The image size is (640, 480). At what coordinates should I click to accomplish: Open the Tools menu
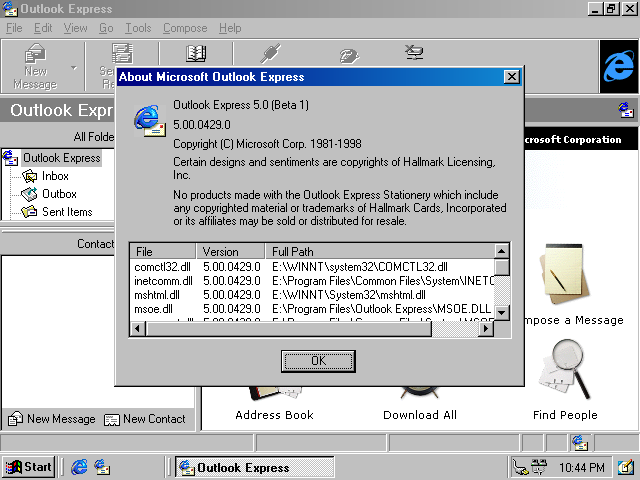[138, 28]
